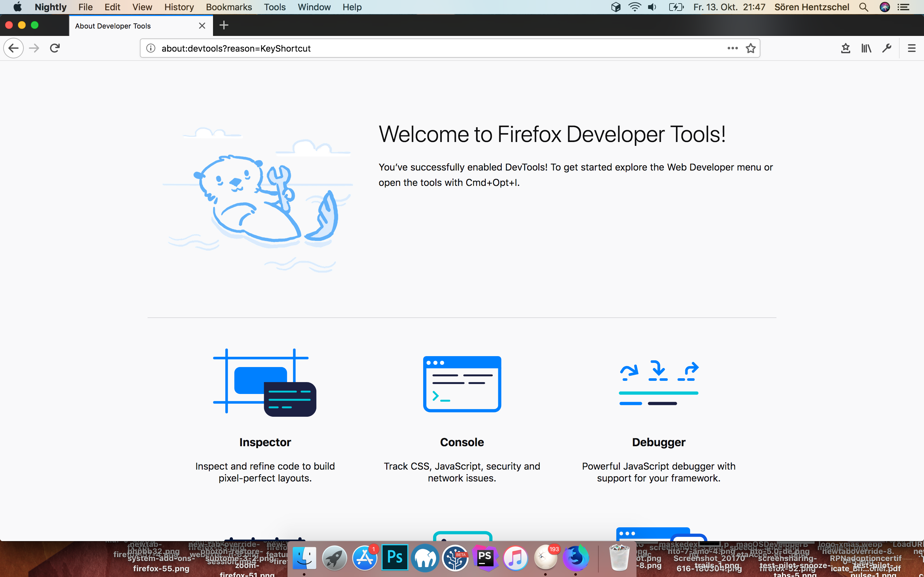Open the page actions three-dot menu

coord(732,48)
